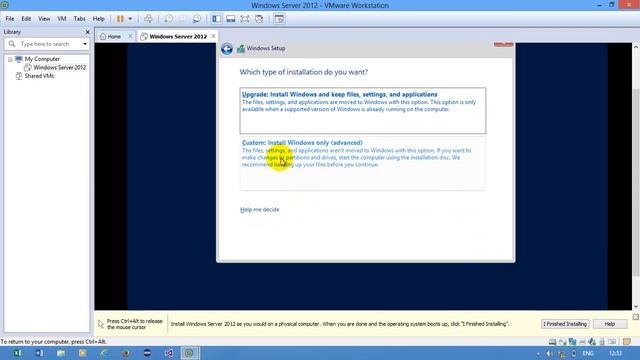Click the ENG language indicator

(588, 353)
